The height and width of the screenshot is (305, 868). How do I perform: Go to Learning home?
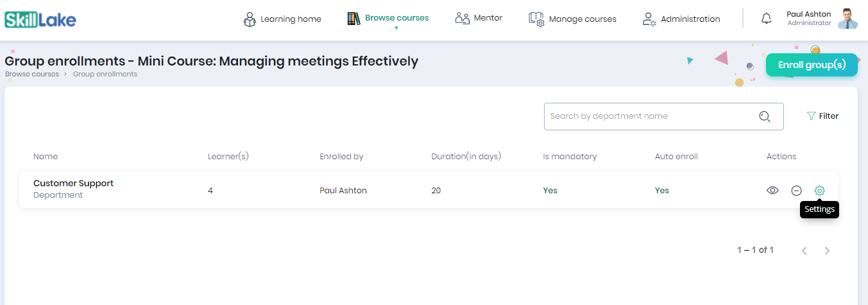tap(282, 19)
